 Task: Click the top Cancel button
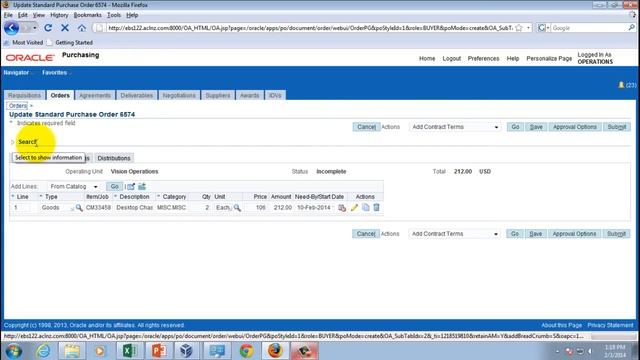click(366, 127)
